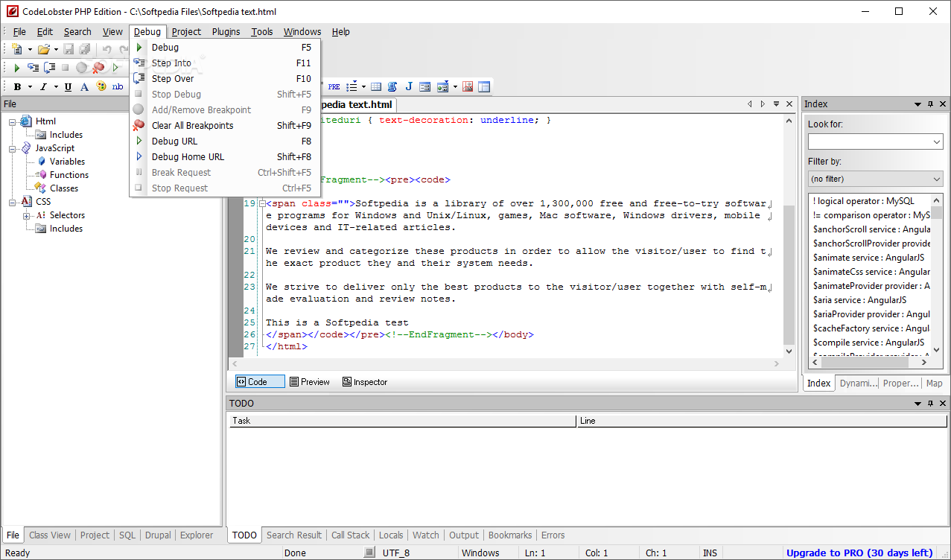Insert non-breaking space with the nb icon
The height and width of the screenshot is (560, 951).
[118, 87]
